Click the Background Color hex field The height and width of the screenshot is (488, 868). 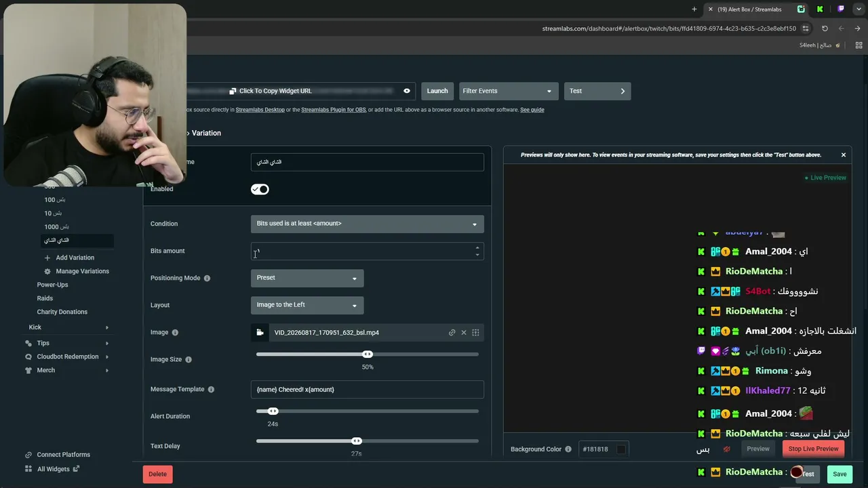tap(597, 449)
